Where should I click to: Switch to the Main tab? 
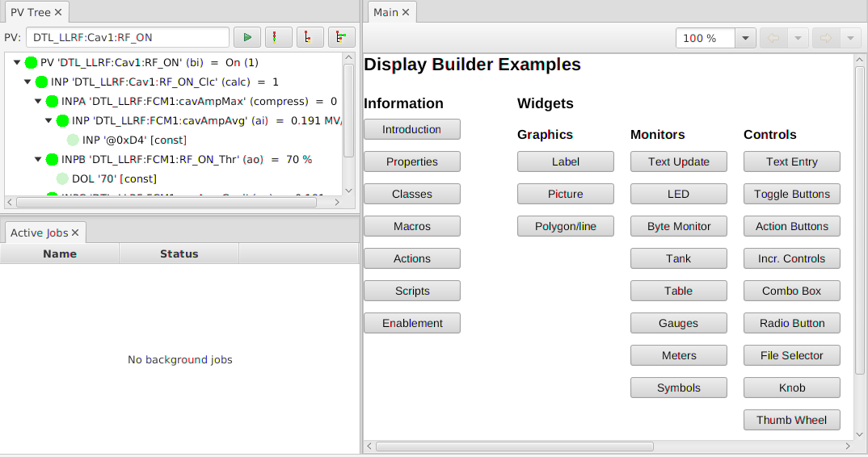(386, 12)
